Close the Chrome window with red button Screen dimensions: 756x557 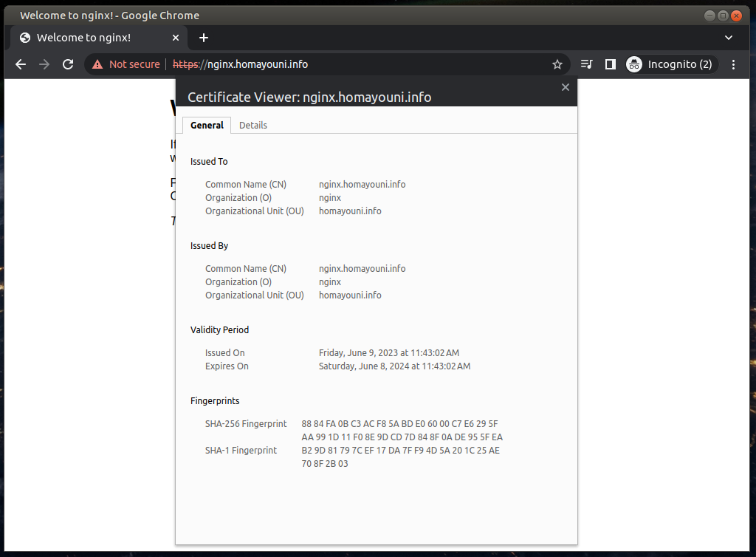pyautogui.click(x=737, y=16)
